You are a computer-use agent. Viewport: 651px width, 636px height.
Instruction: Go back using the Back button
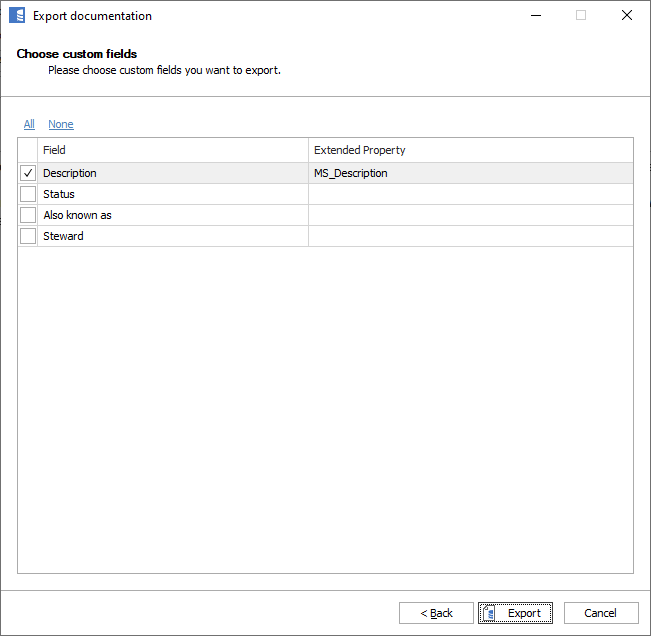pyautogui.click(x=436, y=613)
